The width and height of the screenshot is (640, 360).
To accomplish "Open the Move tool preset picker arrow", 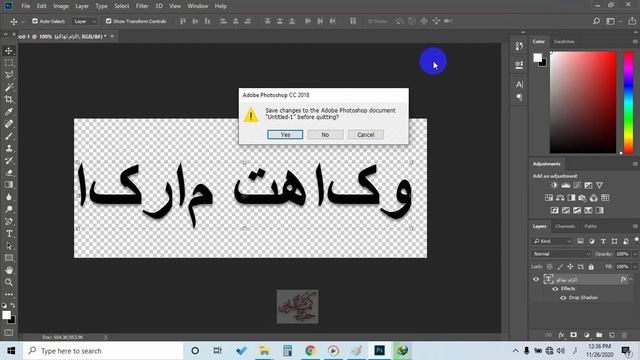I will click(x=23, y=21).
